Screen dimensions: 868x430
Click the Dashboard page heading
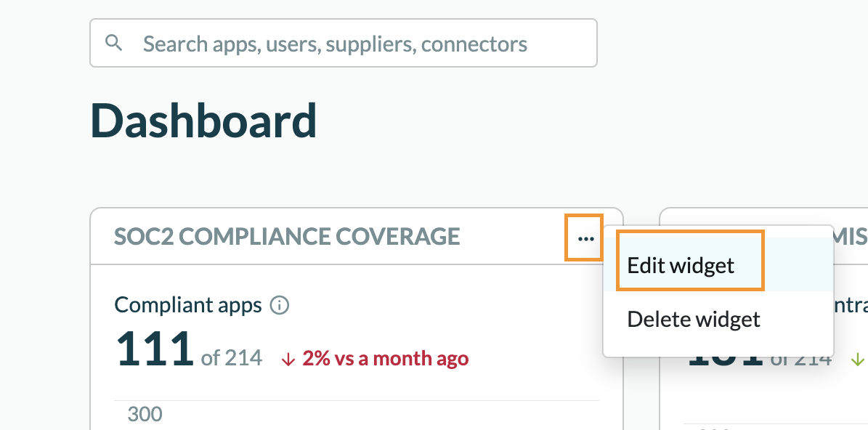(203, 121)
